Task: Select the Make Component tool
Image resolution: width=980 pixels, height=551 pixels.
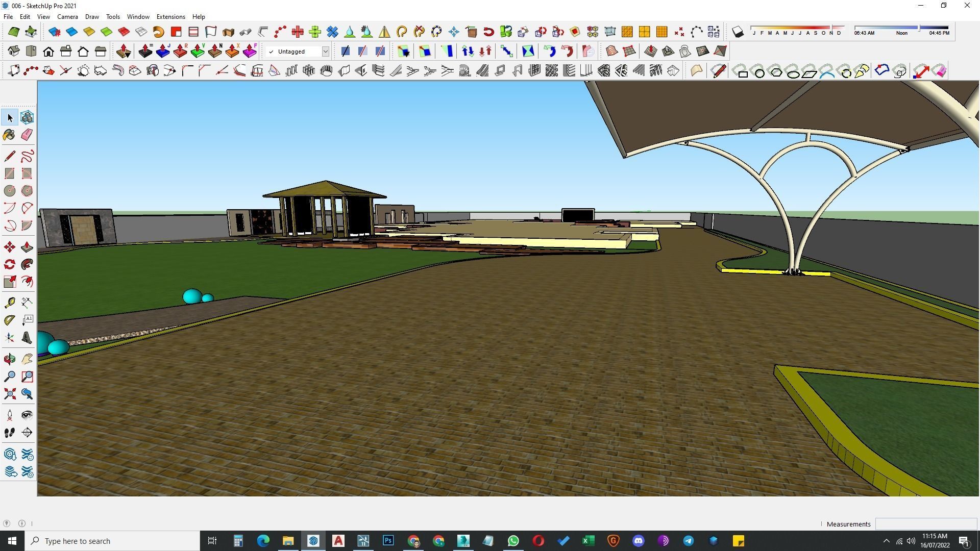Action: (27, 117)
